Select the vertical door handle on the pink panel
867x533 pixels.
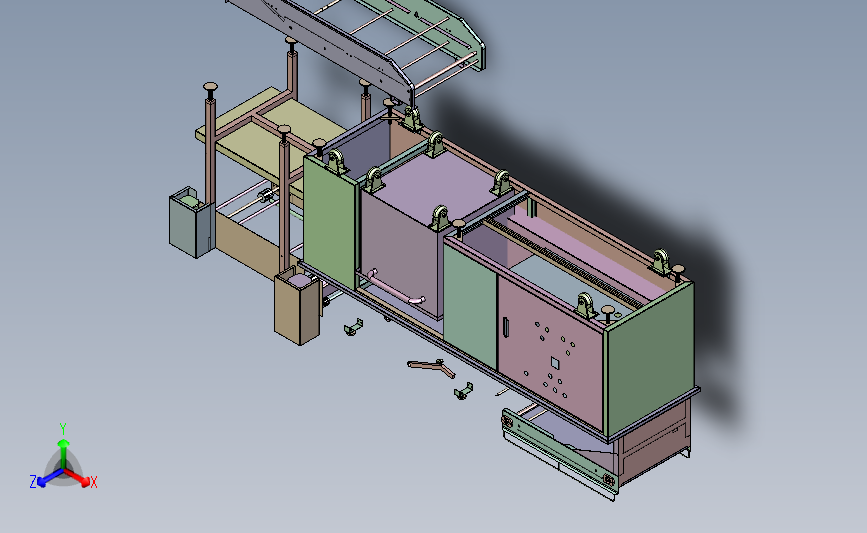pos(505,327)
